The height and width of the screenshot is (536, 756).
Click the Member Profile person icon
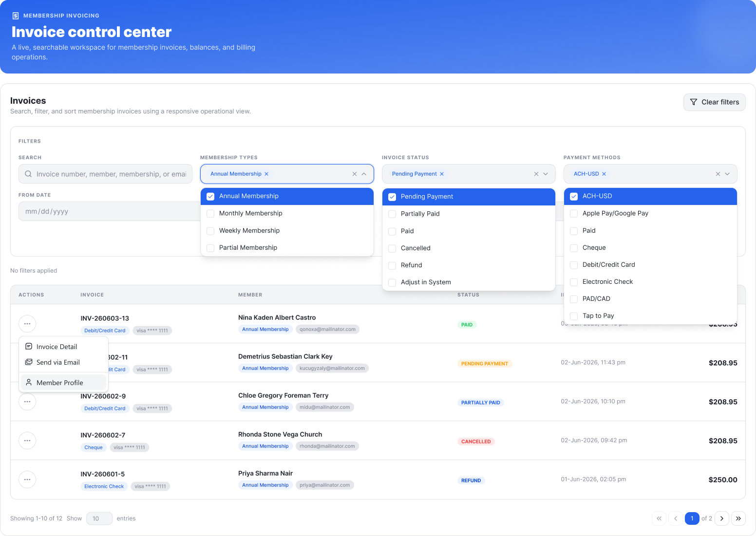click(29, 382)
